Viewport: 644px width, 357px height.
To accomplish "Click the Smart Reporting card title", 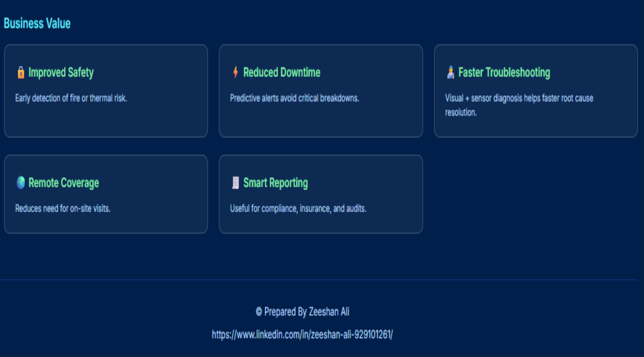I will pos(276,183).
